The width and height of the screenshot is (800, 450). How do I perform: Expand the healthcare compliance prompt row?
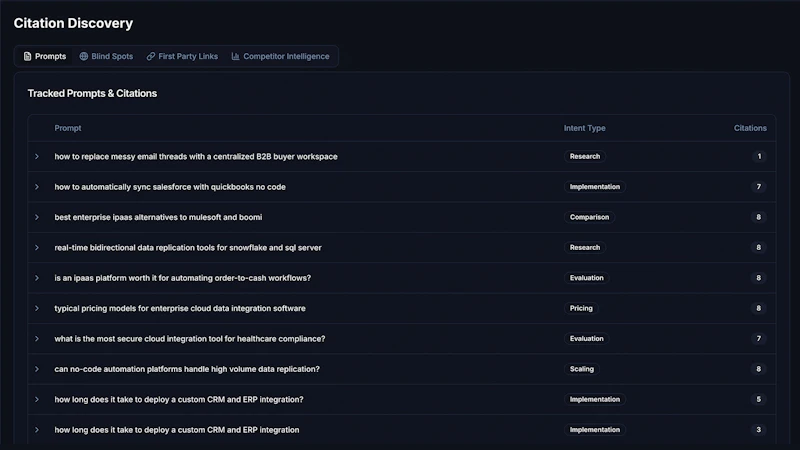(x=37, y=339)
